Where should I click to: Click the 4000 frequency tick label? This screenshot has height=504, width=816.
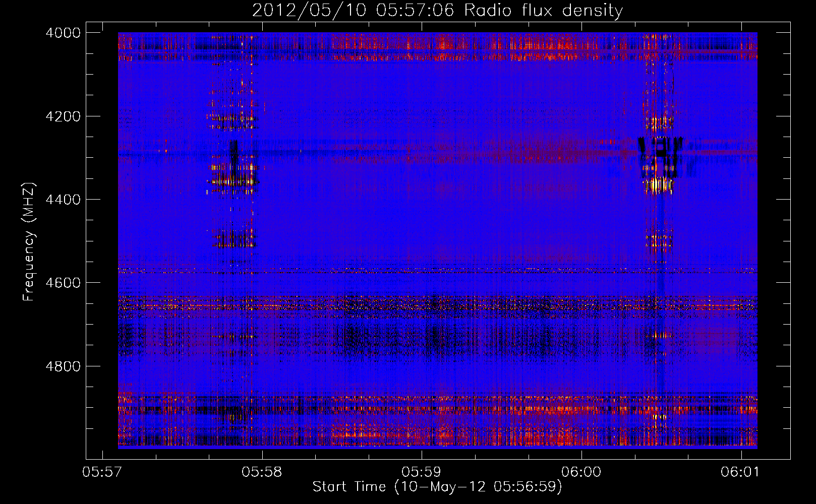click(x=63, y=33)
